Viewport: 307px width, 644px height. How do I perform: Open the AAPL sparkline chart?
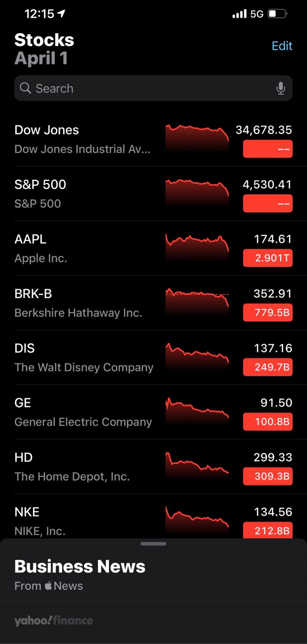click(x=197, y=248)
